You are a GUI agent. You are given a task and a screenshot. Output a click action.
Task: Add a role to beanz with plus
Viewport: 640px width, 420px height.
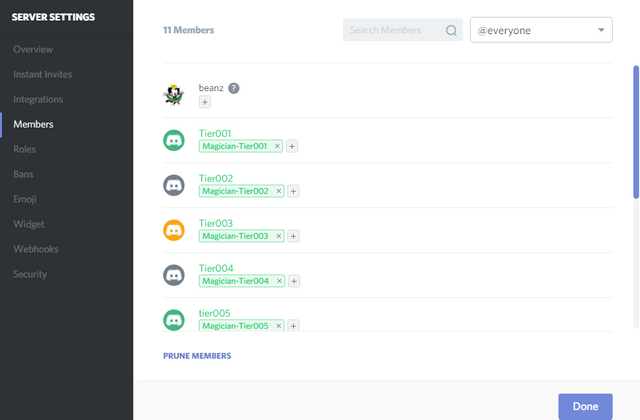click(205, 102)
